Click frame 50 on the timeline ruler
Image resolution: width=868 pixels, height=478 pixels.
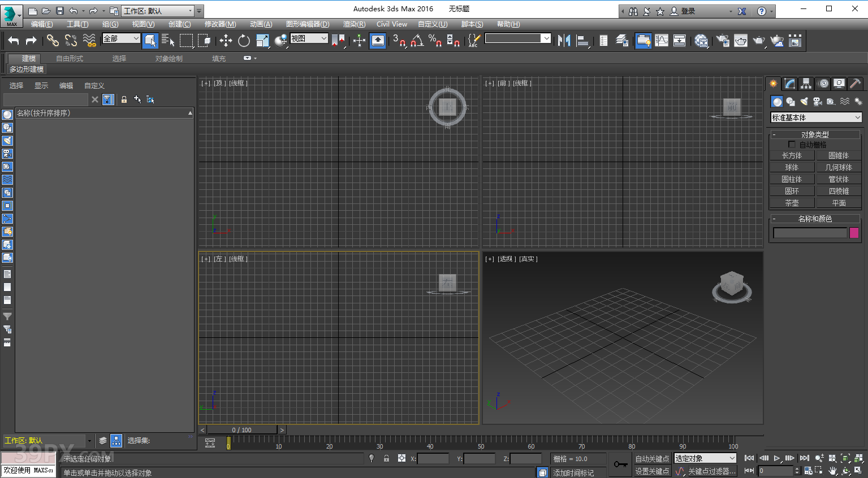click(481, 446)
